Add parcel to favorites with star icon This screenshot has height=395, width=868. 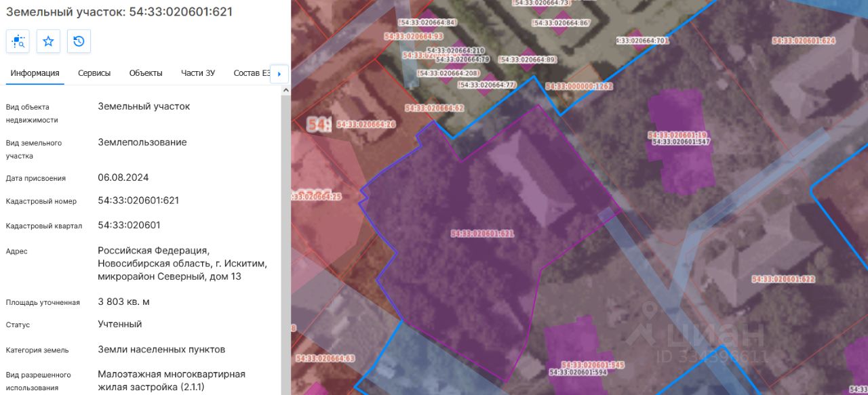(48, 41)
